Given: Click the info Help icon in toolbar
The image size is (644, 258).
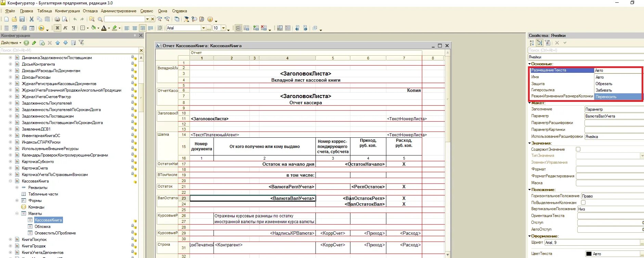Looking at the screenshot, I should [210, 19].
